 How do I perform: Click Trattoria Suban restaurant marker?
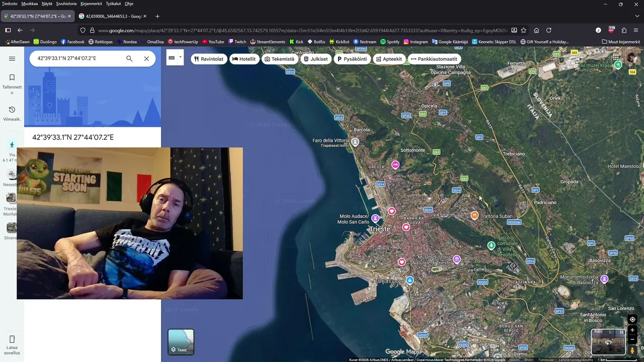pyautogui.click(x=474, y=215)
